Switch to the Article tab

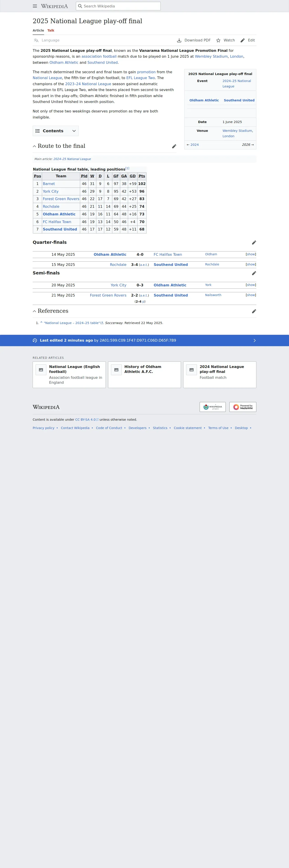pyautogui.click(x=38, y=30)
